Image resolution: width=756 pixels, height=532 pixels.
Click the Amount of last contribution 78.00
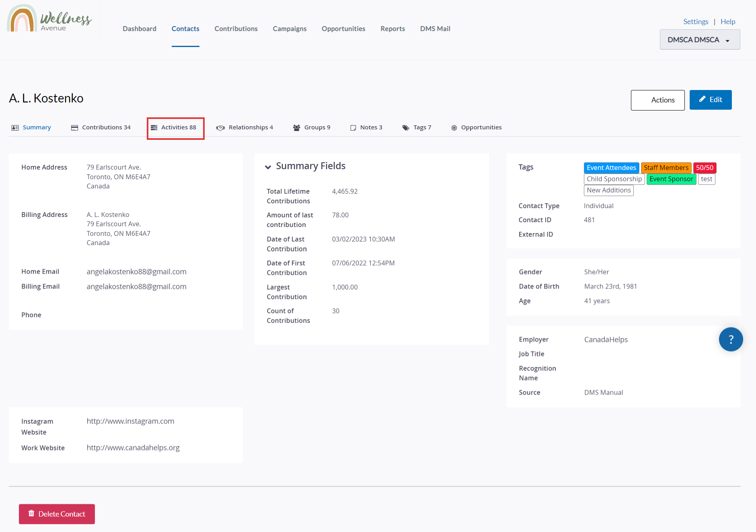point(340,215)
